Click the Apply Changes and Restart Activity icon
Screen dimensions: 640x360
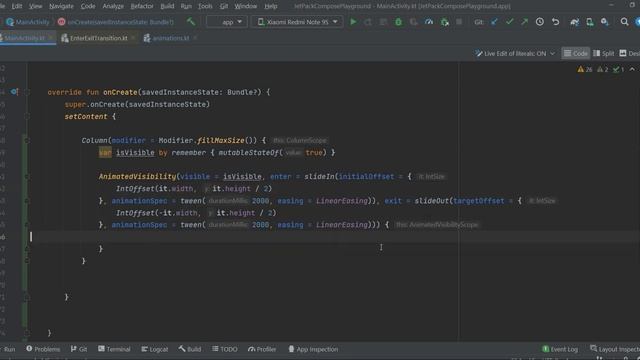[x=368, y=22]
